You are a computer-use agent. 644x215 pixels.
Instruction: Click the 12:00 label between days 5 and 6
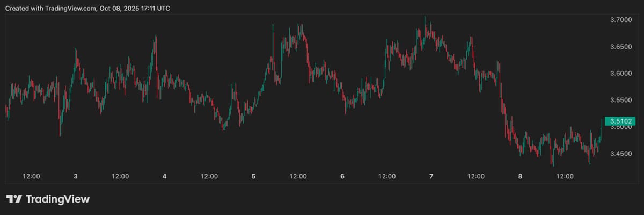point(298,176)
